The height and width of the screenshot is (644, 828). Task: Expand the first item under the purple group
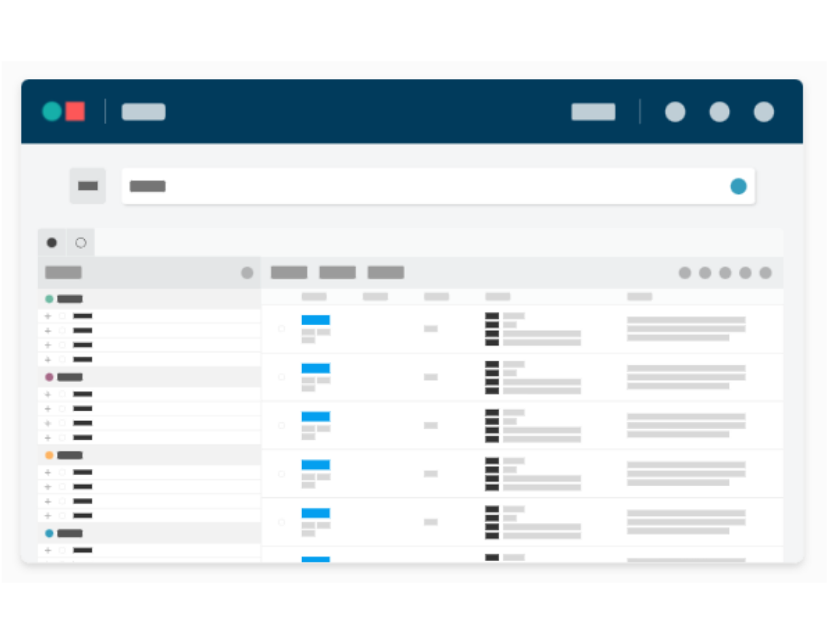coord(48,394)
